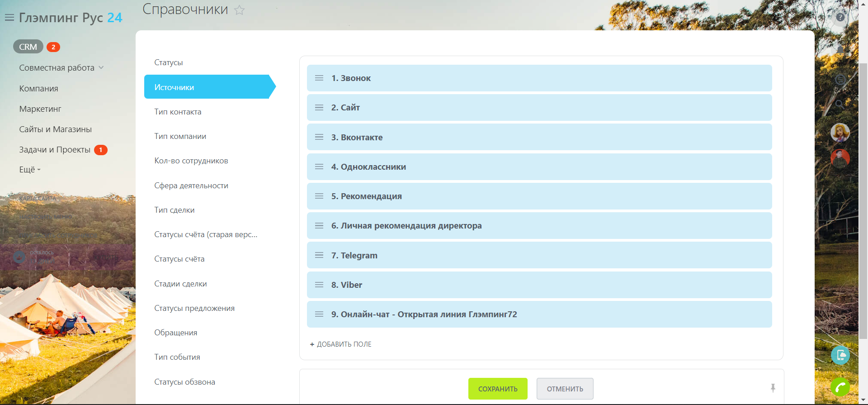Image resolution: width=868 pixels, height=405 pixels.
Task: Click the drag handle beside Сайт
Action: (x=319, y=108)
